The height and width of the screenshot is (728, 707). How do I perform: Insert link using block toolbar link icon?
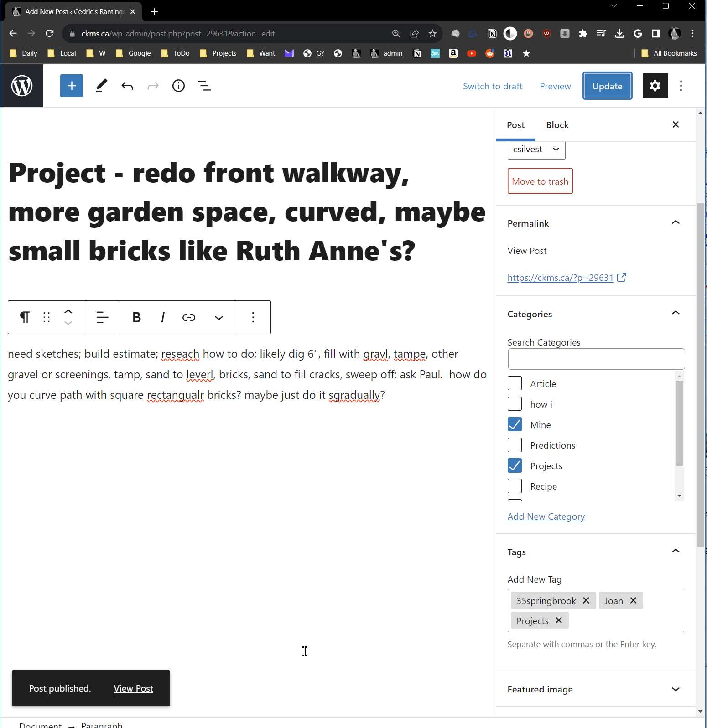(188, 317)
